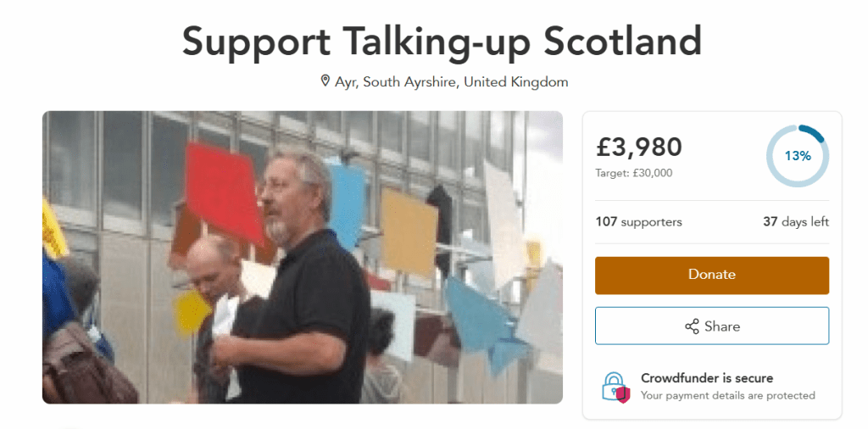868x429 pixels.
Task: Click the Crowdfunder is secure heading
Action: (x=707, y=379)
